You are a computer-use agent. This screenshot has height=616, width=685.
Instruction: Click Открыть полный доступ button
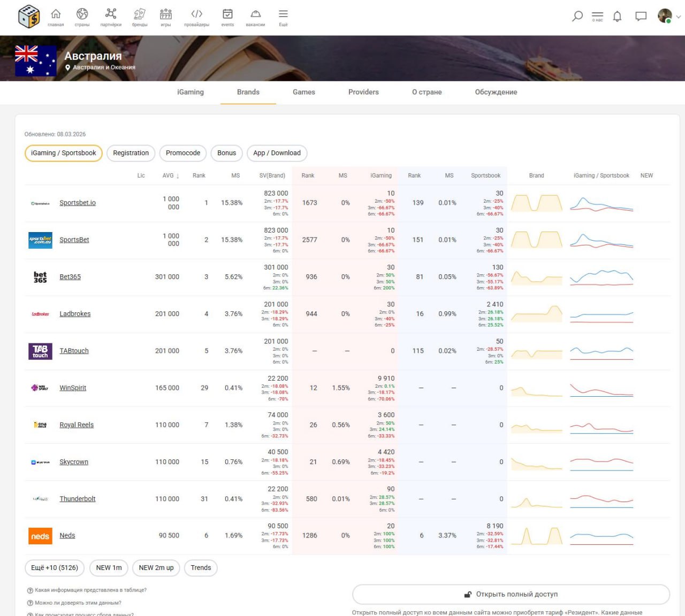pos(511,594)
